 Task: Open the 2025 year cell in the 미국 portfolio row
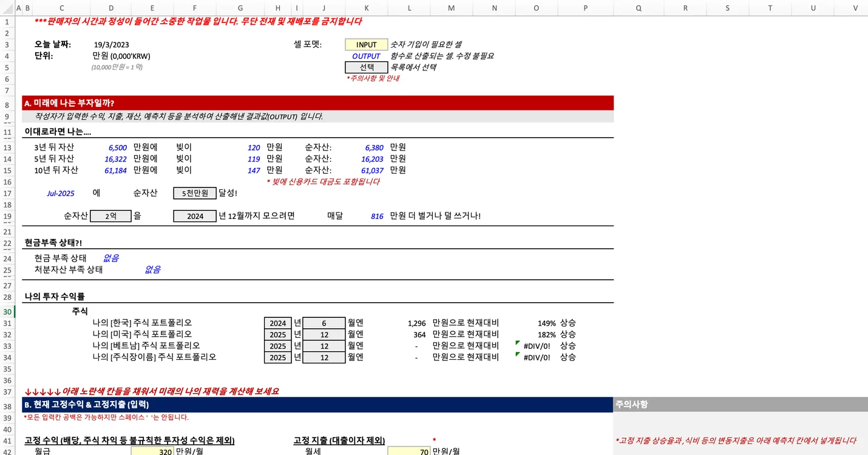click(277, 335)
